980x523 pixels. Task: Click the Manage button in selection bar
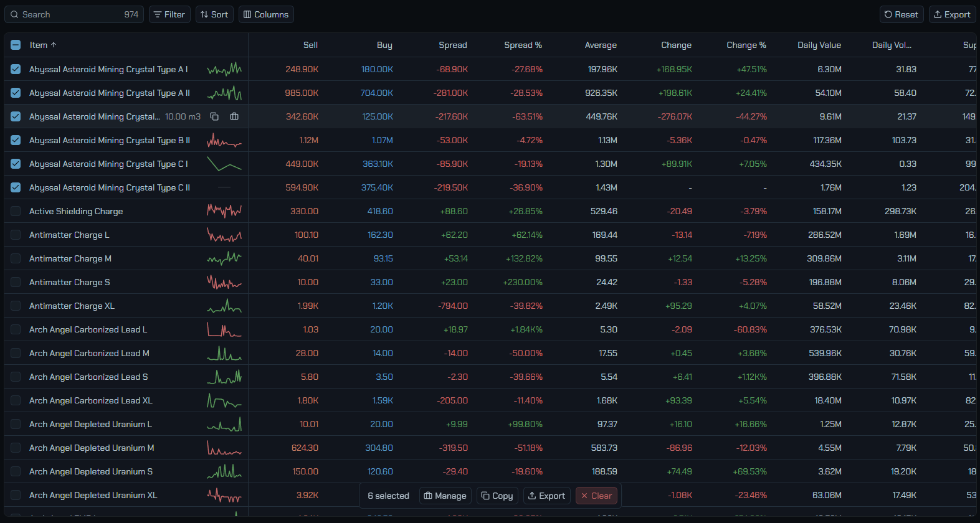[x=445, y=496]
